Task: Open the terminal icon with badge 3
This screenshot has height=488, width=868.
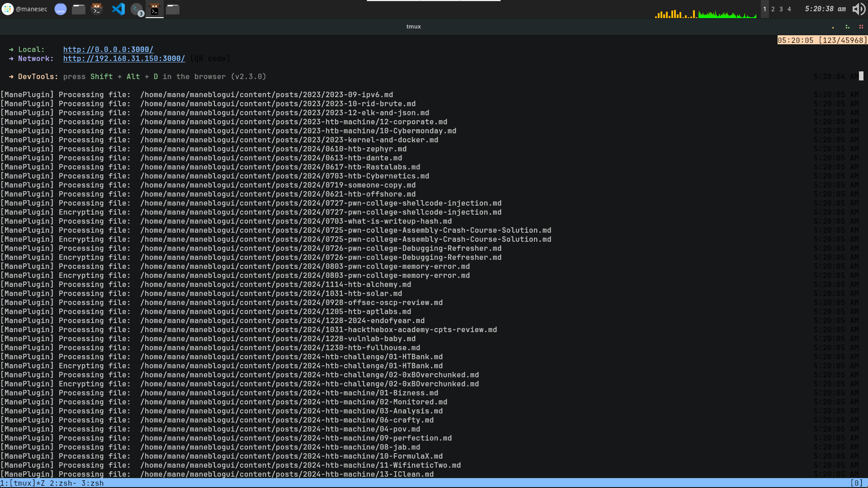Action: [137, 9]
